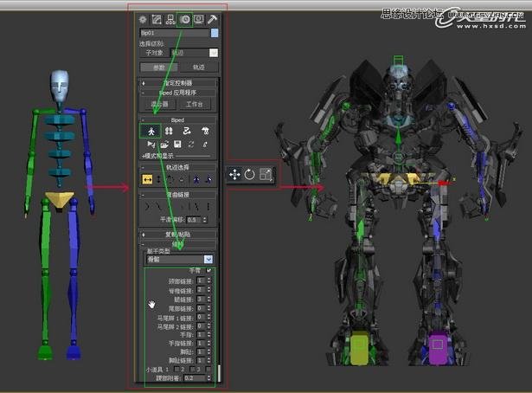Select the 轨迹 trajectories tab button

point(199,68)
